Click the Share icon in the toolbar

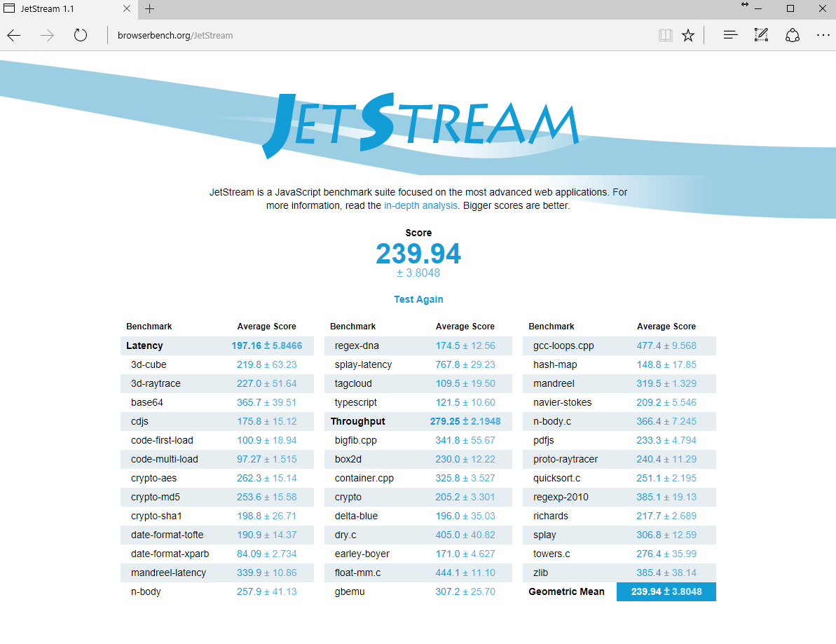click(x=792, y=35)
